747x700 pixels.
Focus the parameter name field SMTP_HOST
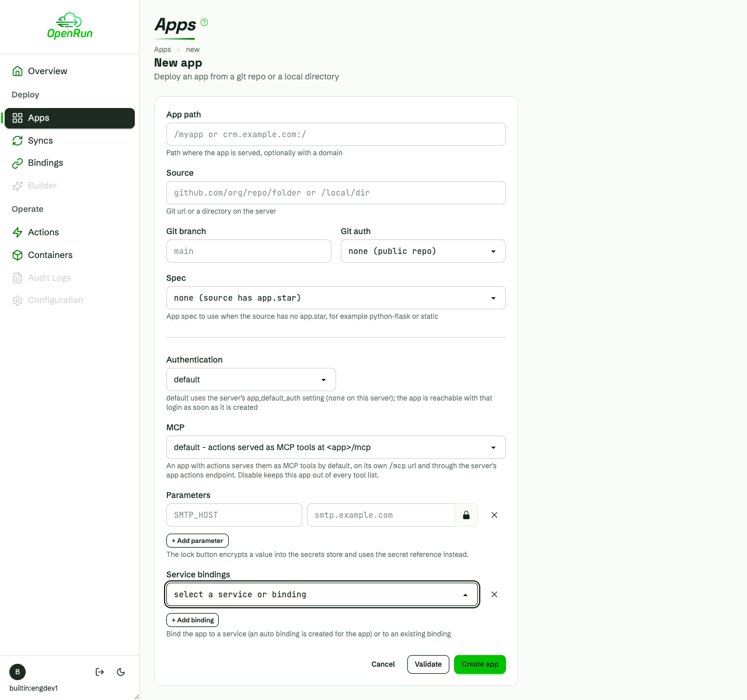click(234, 515)
